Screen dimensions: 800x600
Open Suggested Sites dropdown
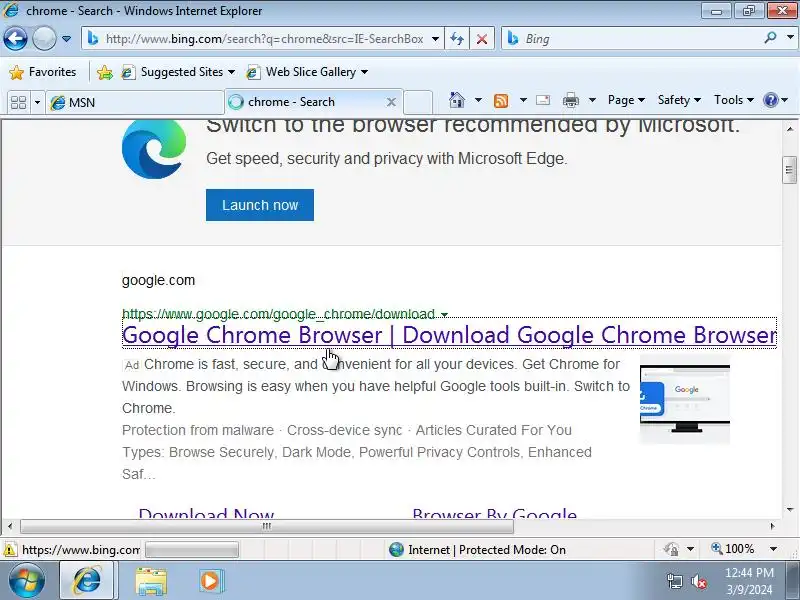178,72
